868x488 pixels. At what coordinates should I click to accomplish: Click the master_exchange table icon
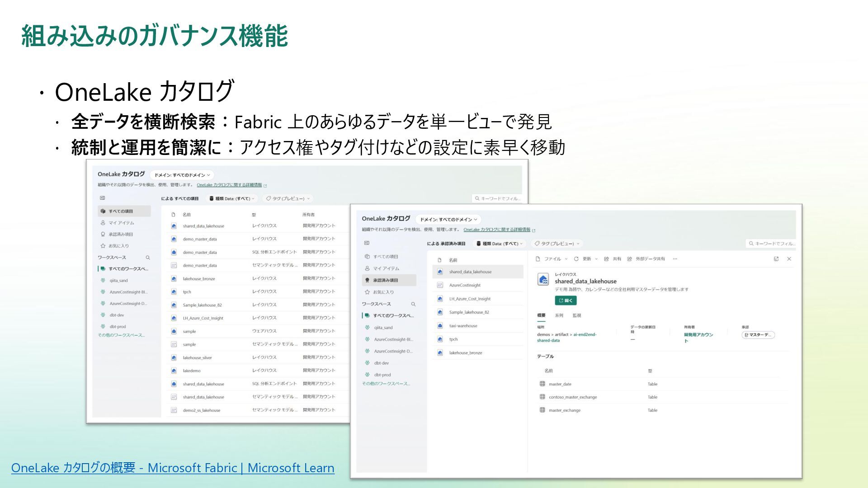coord(542,410)
